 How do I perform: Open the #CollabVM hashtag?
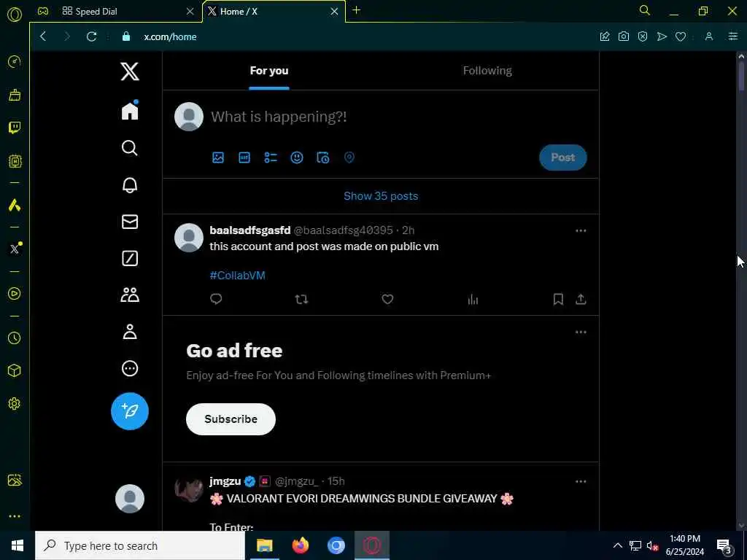click(x=237, y=276)
